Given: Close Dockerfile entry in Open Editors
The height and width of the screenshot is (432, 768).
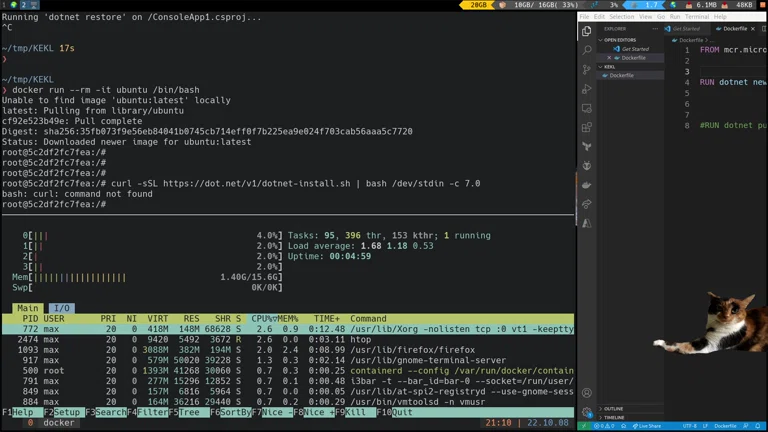Looking at the screenshot, I should click(x=609, y=58).
